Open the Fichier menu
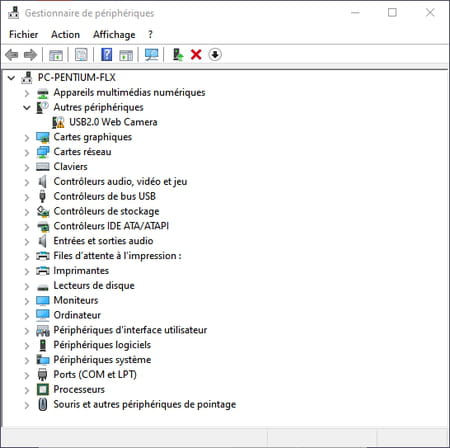The height and width of the screenshot is (448, 450). [x=23, y=34]
